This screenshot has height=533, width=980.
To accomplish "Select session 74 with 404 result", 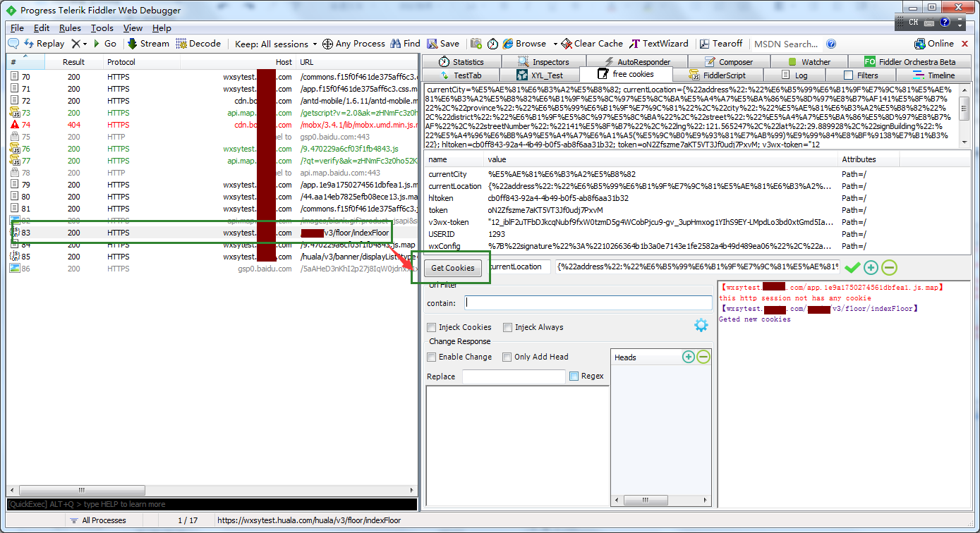I will point(212,125).
